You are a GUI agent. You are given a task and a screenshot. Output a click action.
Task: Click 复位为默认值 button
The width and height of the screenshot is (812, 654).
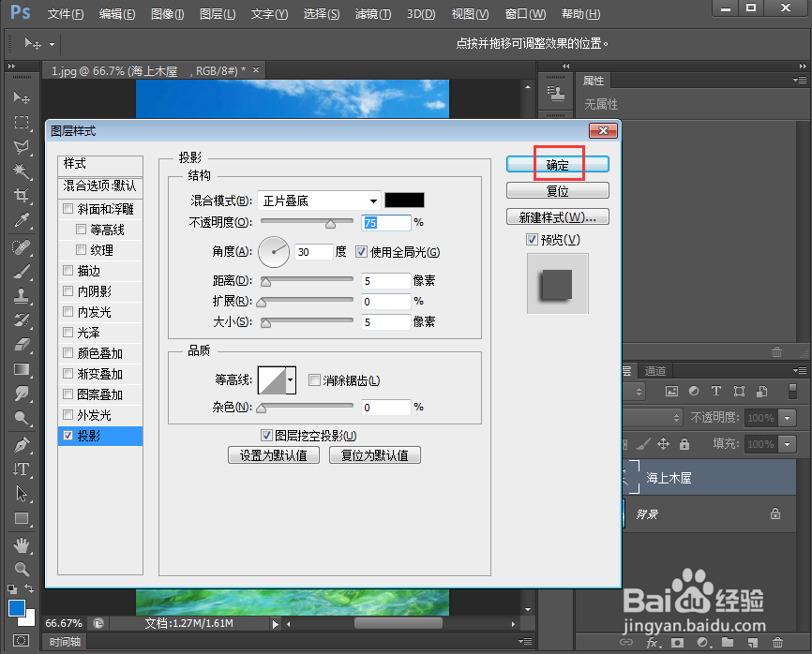click(x=374, y=455)
